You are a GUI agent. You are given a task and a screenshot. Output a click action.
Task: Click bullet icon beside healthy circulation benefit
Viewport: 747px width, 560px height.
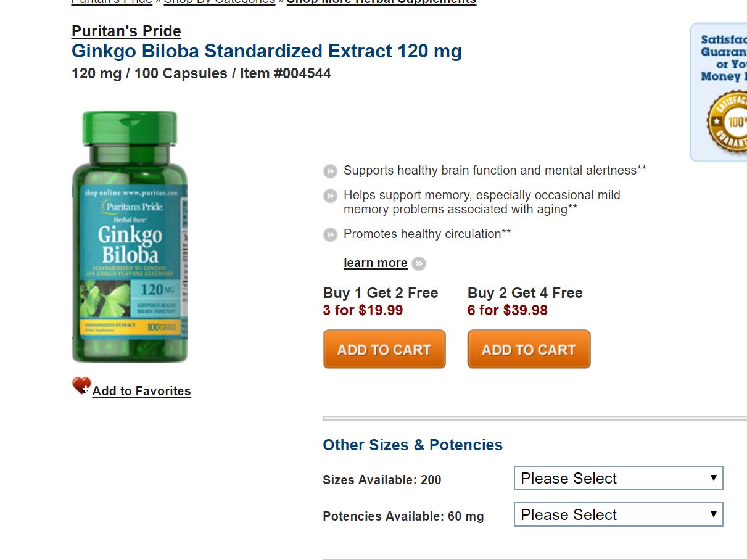pos(331,234)
